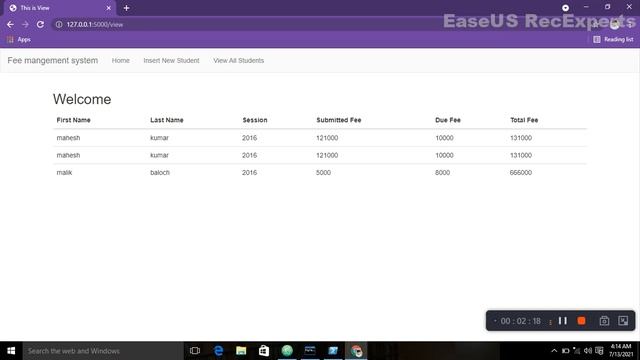The height and width of the screenshot is (360, 640).
Task: Click total fee 666000 in malik row
Action: pyautogui.click(x=521, y=173)
